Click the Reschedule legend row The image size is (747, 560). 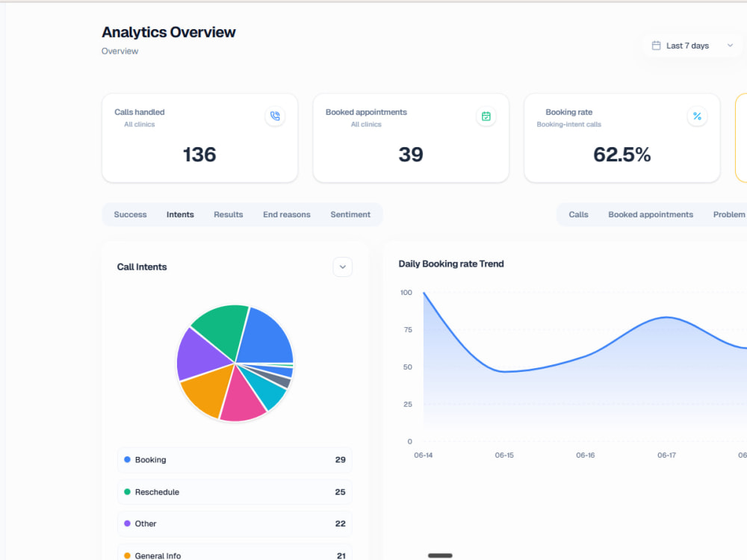point(235,492)
